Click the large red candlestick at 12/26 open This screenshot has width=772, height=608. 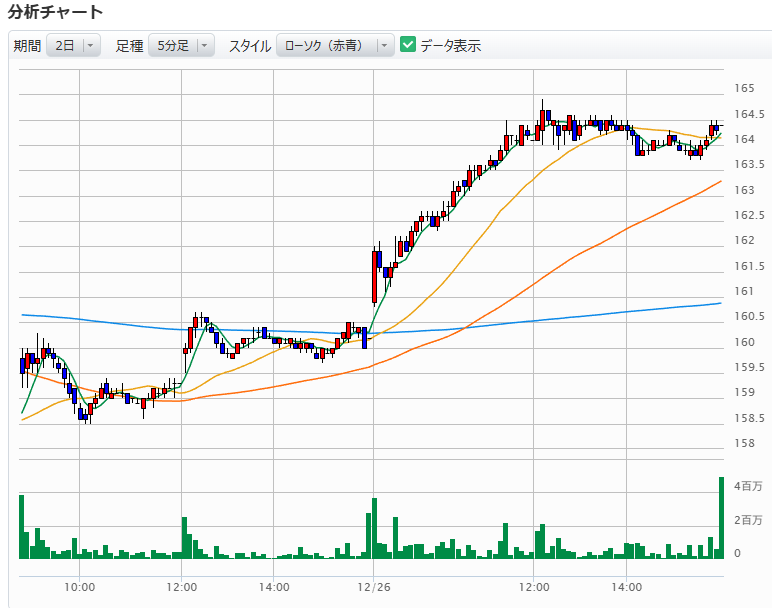375,276
